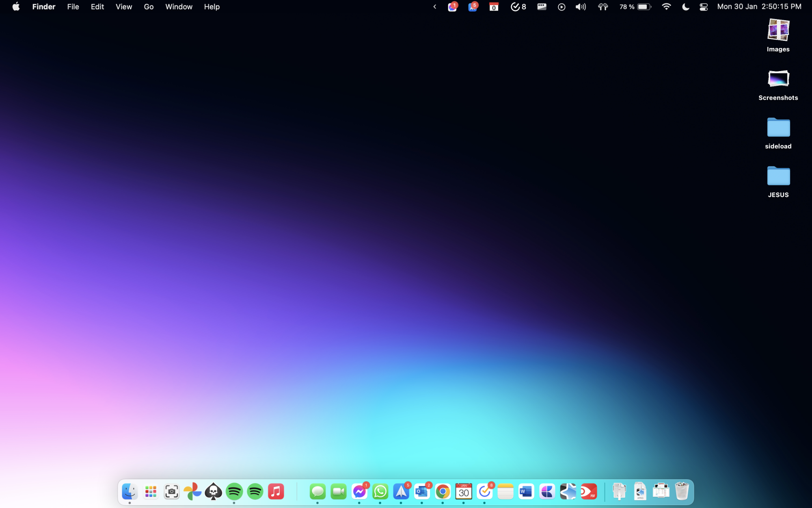Select the JESUS folder on desktop
Viewport: 812px width, 508px height.
point(778,177)
